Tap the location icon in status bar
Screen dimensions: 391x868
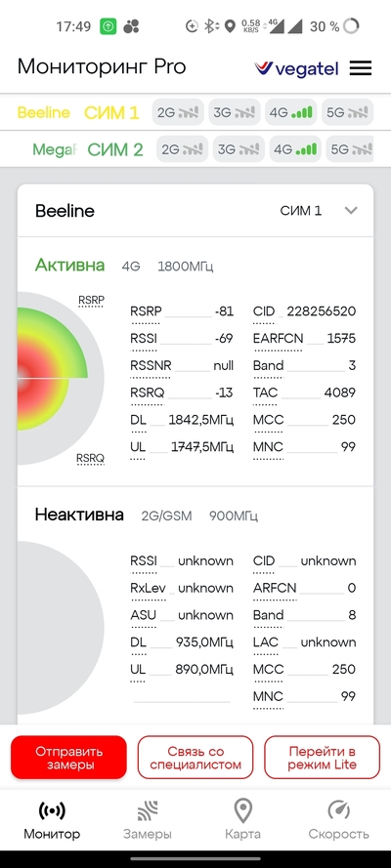pos(230,26)
